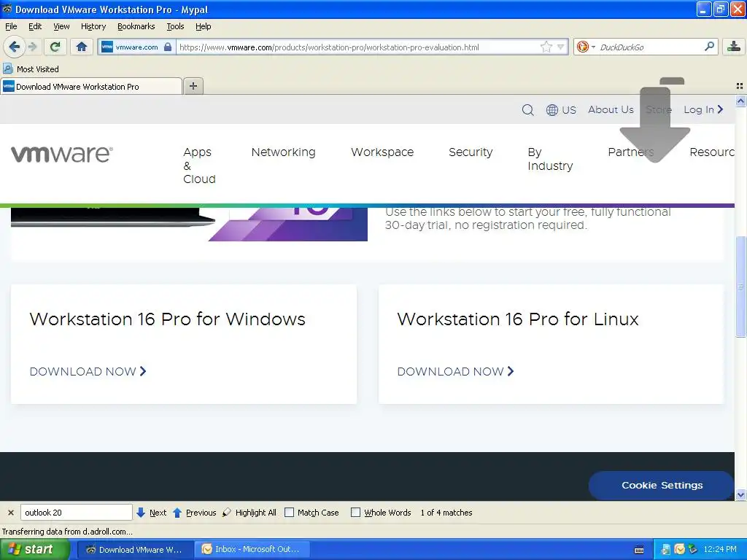Choose the US region globe selector
Viewport: 747px width, 560px height.
pyautogui.click(x=561, y=110)
